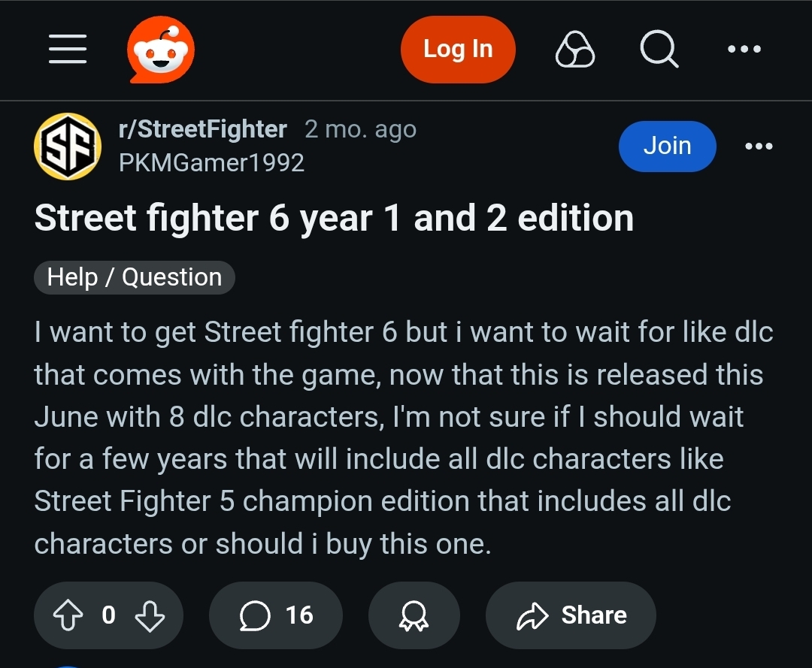Join the r/StreetFighter community
The height and width of the screenshot is (668, 812).
pyautogui.click(x=667, y=147)
